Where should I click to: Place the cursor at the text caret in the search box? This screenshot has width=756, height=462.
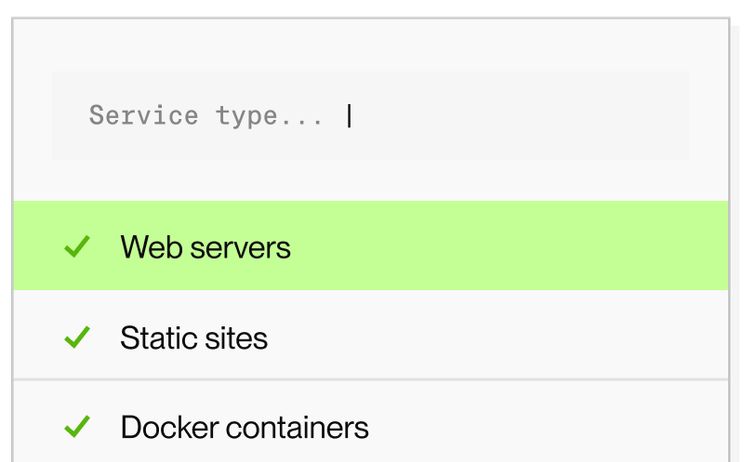tap(349, 116)
